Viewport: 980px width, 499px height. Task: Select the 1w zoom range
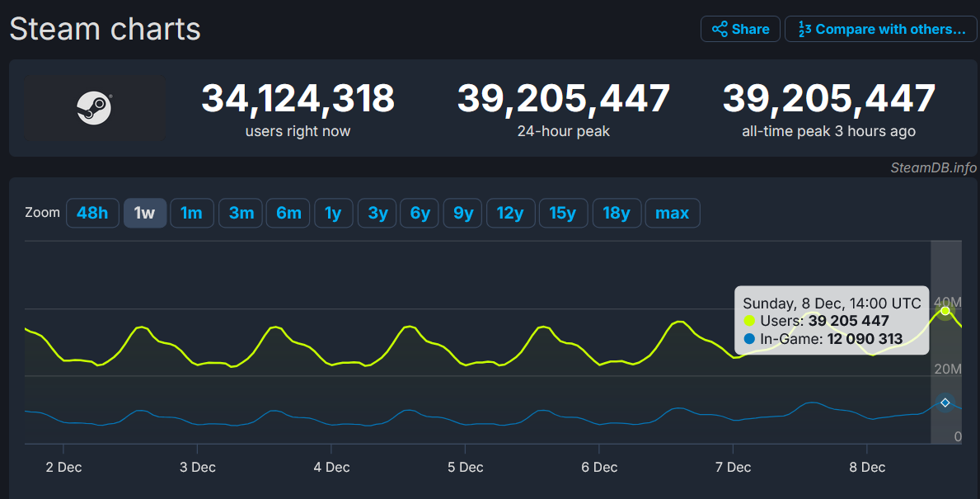(x=145, y=214)
